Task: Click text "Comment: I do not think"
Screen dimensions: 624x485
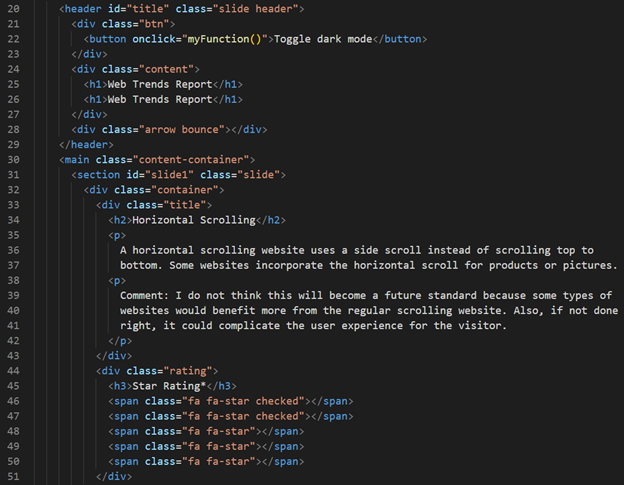Action: 191,296
